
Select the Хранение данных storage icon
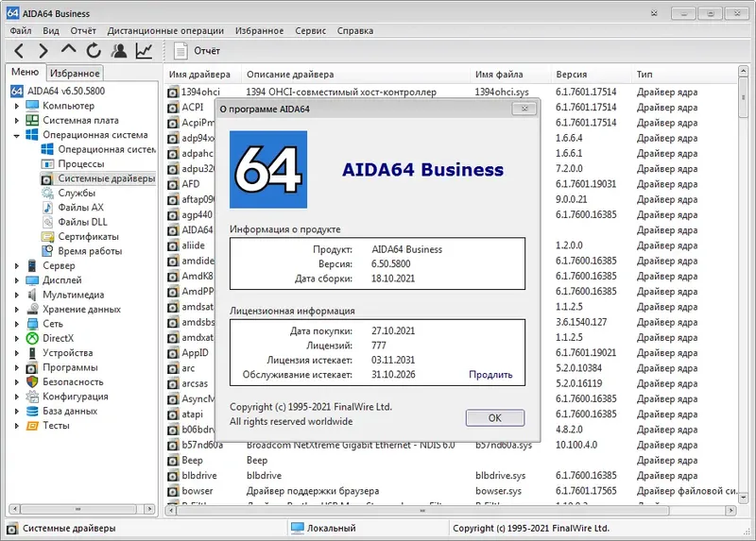(32, 309)
